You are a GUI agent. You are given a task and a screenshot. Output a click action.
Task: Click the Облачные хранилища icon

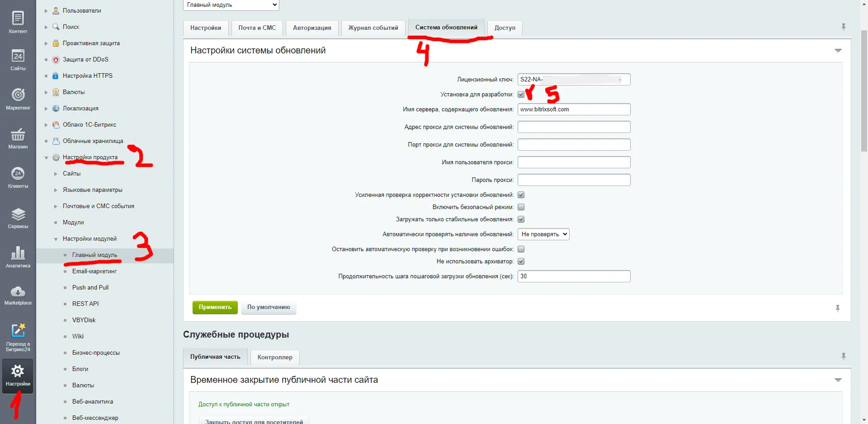coord(56,141)
